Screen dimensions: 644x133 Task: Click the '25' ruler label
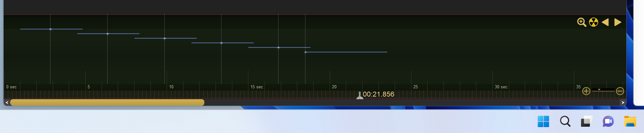(x=416, y=87)
